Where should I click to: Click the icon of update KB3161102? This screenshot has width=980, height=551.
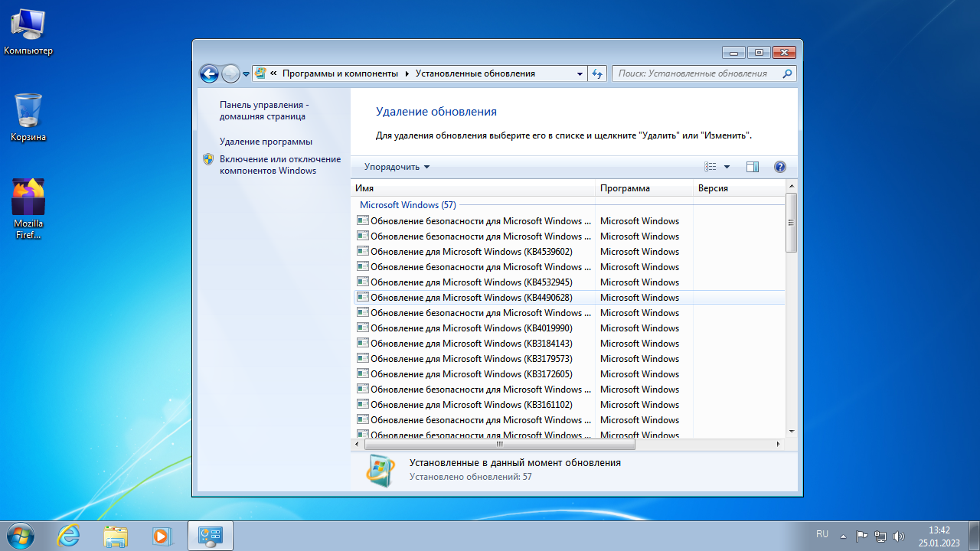[x=363, y=404]
